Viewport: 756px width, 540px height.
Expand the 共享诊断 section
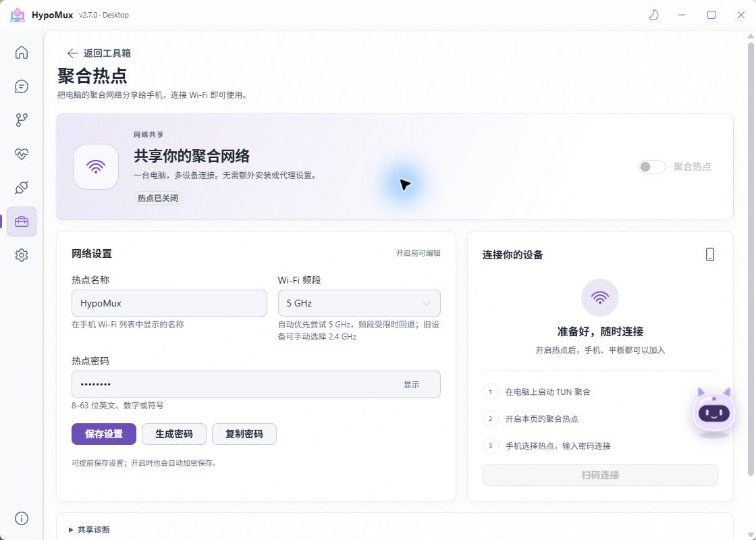coord(90,529)
